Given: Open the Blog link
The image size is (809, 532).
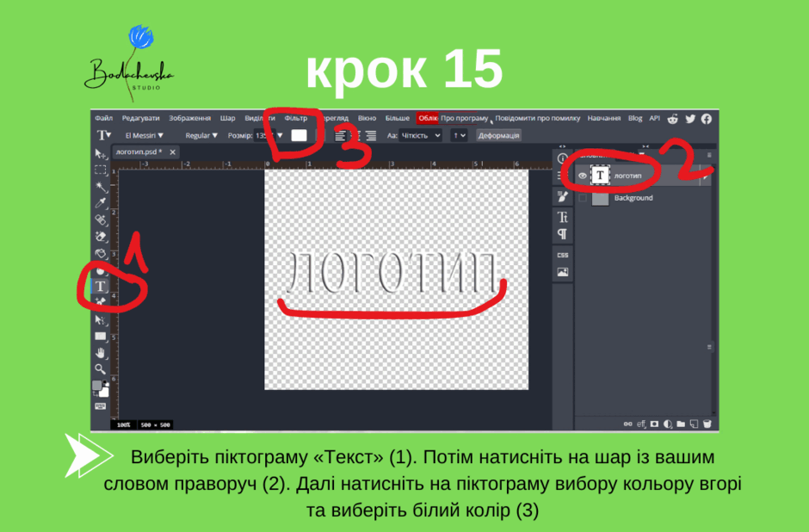Looking at the screenshot, I should tap(635, 118).
